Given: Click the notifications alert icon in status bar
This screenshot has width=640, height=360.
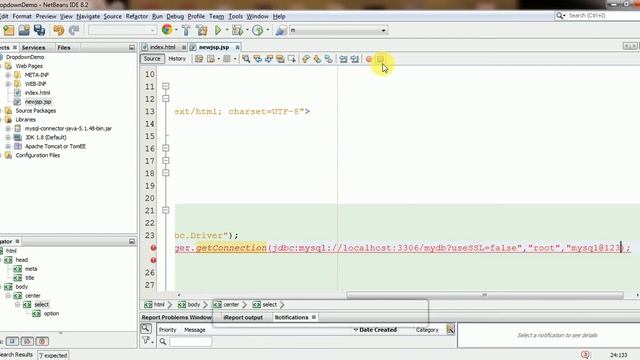Looking at the screenshot, I should [x=585, y=355].
